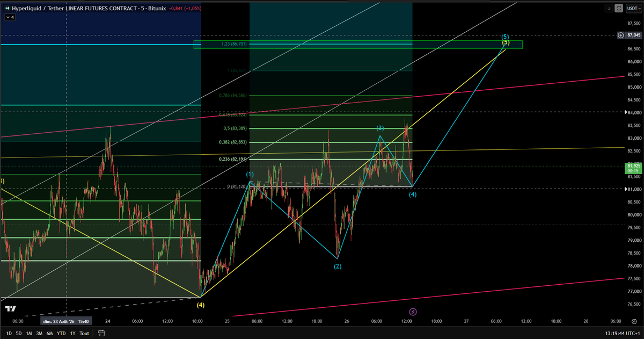Click the 84,000 price axis label
644x339 pixels.
click(x=633, y=112)
